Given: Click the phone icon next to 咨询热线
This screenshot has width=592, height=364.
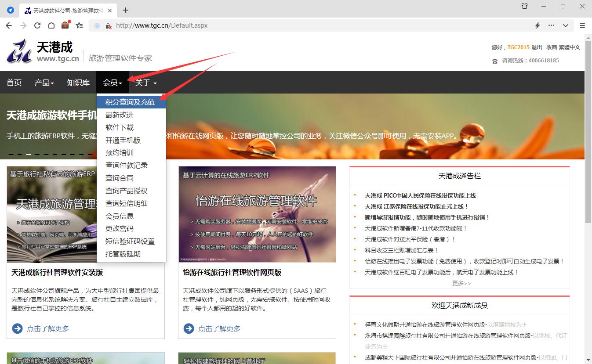Looking at the screenshot, I should pos(495,61).
